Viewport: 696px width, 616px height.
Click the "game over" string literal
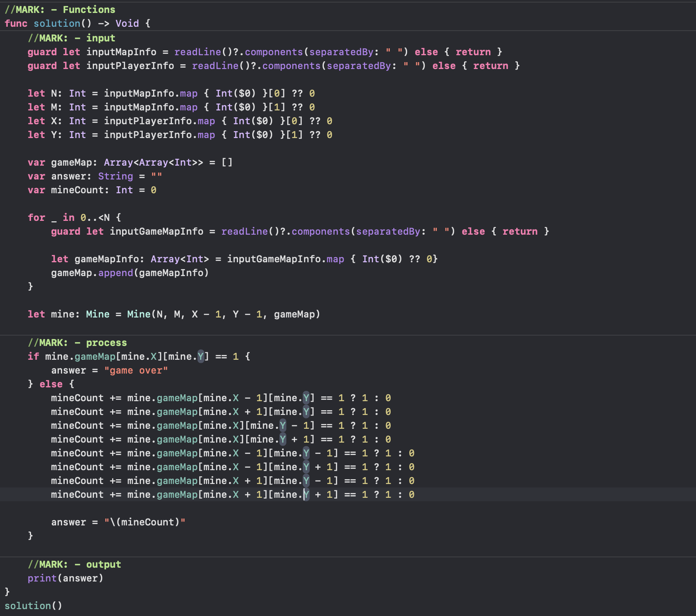[136, 370]
